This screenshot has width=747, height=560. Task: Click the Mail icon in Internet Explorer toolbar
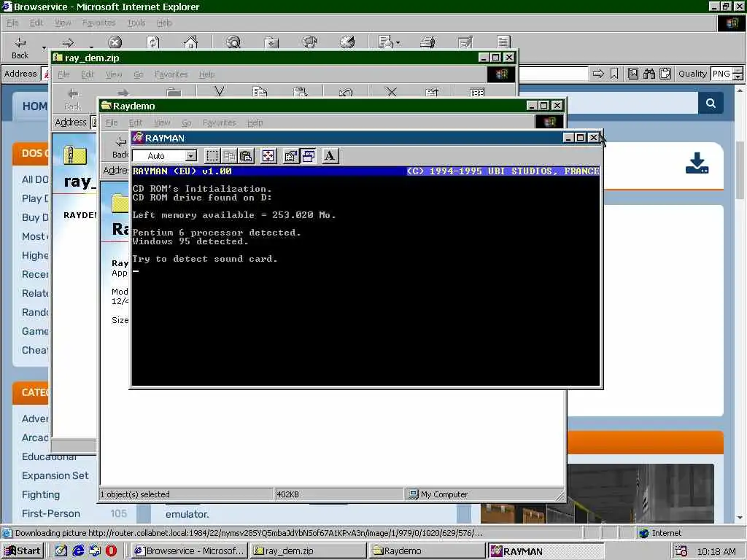(385, 43)
